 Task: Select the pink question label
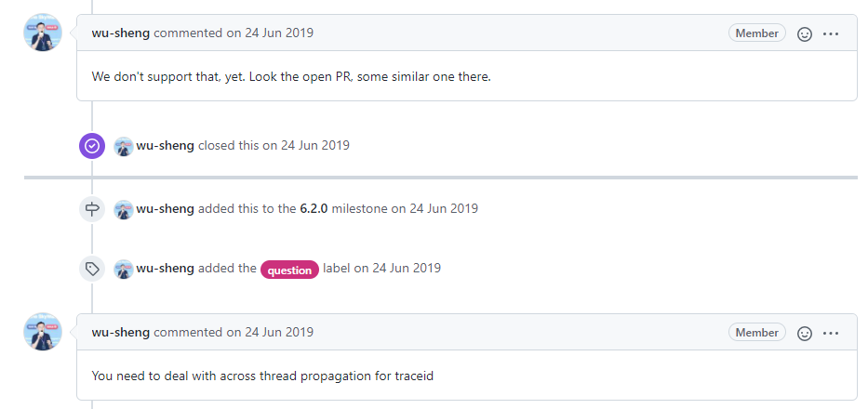[289, 270]
